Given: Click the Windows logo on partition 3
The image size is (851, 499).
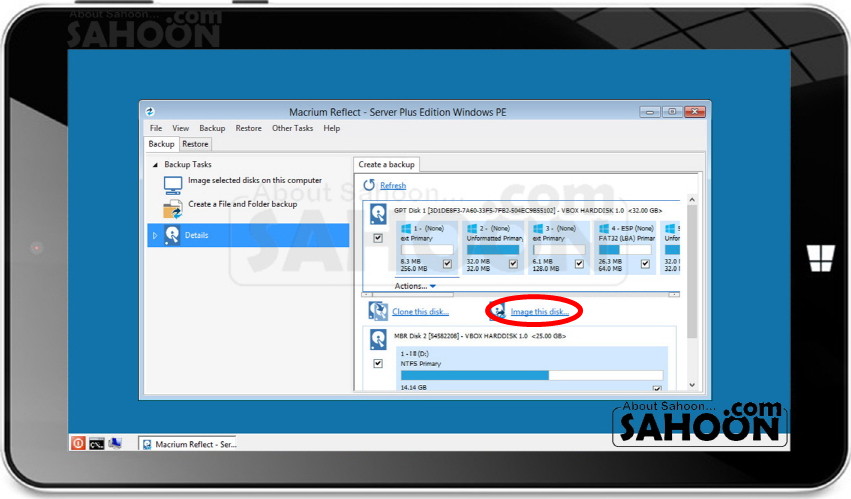Looking at the screenshot, I should [538, 229].
